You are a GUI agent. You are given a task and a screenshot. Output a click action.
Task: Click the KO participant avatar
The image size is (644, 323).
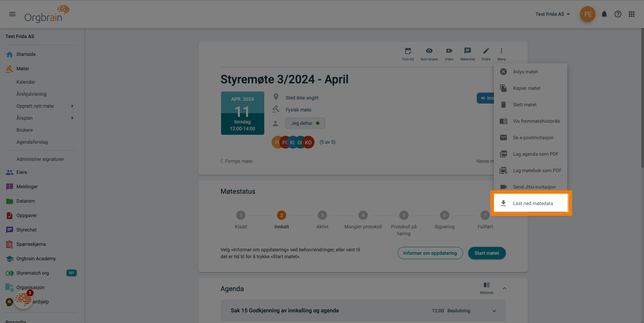pyautogui.click(x=308, y=142)
